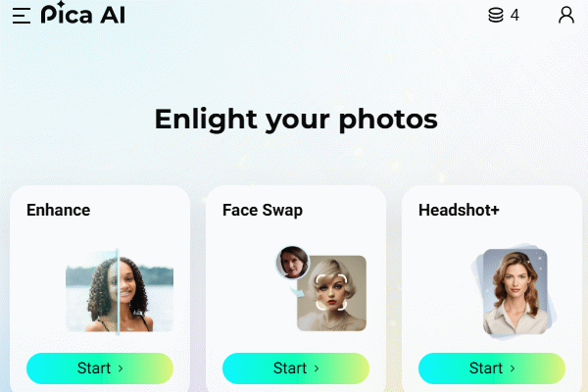
Task: Open the credits coin stack icon
Action: [x=496, y=16]
